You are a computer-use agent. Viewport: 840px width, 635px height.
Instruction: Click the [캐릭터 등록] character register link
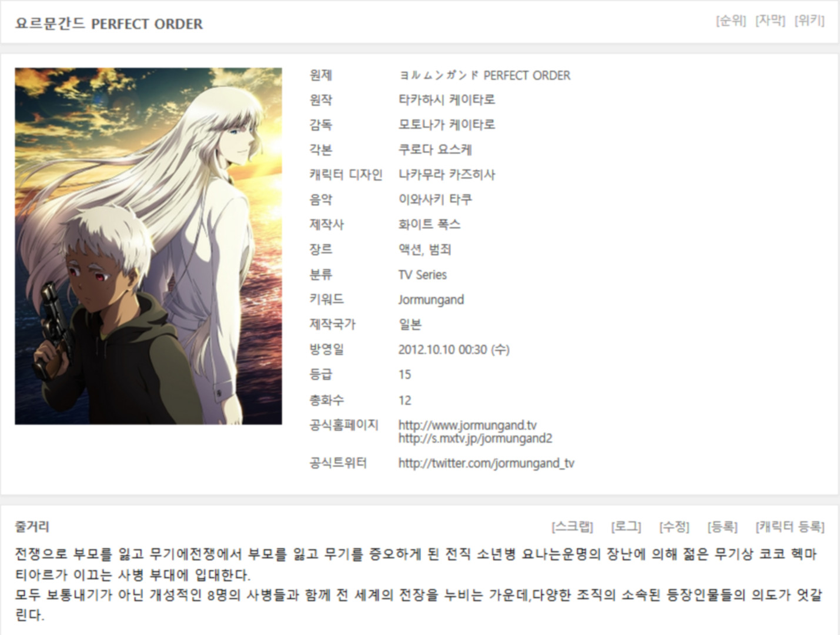click(790, 526)
